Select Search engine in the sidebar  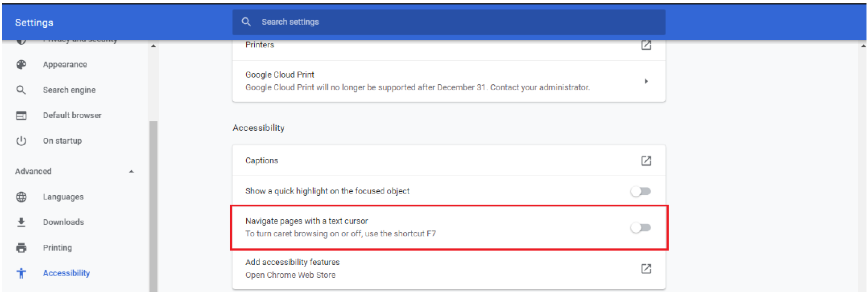(x=69, y=90)
